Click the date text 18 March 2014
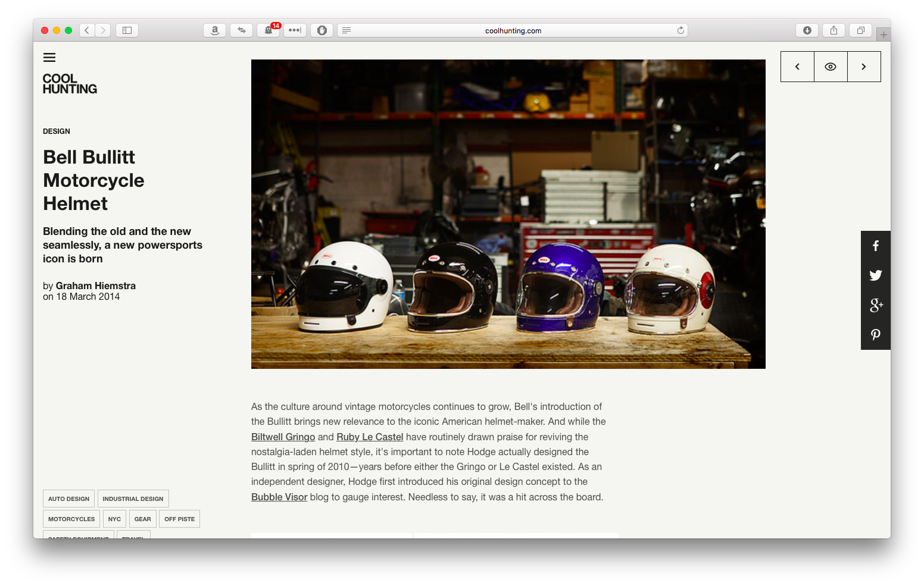This screenshot has height=586, width=924. [88, 297]
